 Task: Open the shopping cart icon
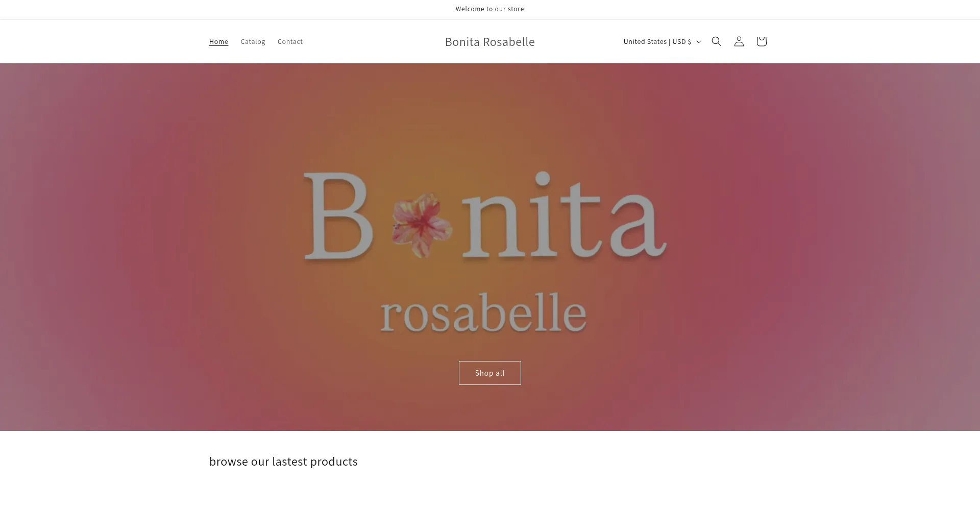pyautogui.click(x=761, y=41)
